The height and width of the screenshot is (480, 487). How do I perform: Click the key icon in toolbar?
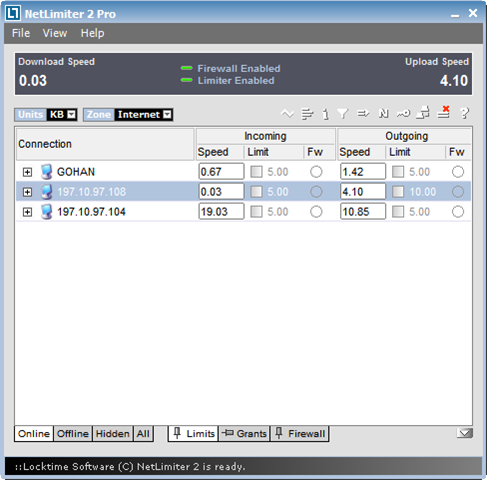pos(403,114)
